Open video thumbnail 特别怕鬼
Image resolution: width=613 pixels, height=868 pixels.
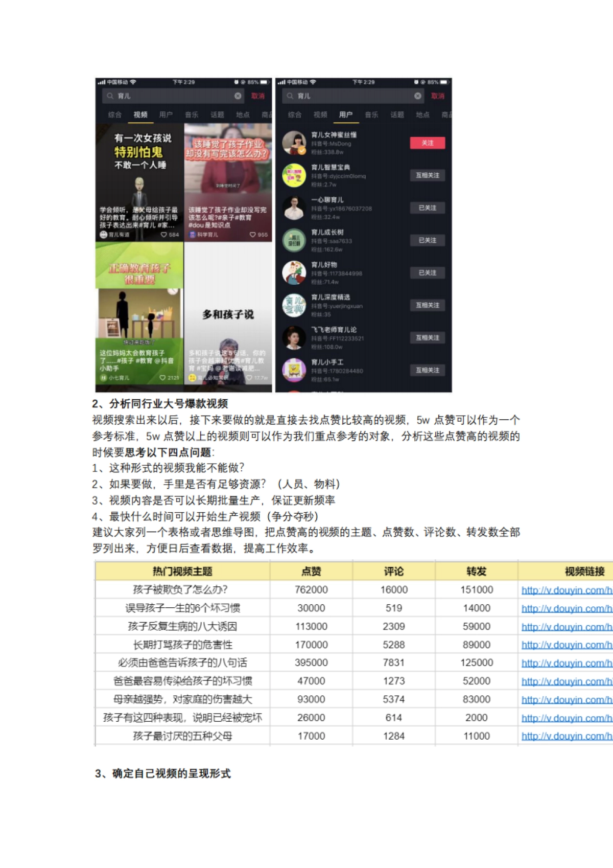139,182
